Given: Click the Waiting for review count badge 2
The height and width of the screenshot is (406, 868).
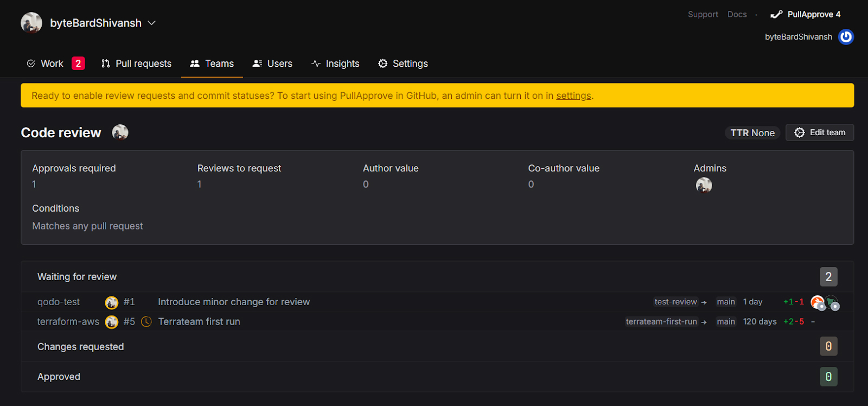Looking at the screenshot, I should pos(828,277).
